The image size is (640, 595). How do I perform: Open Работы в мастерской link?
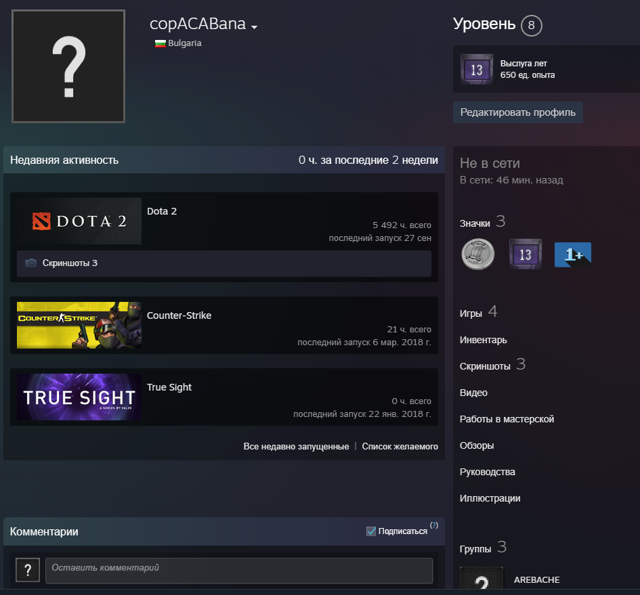click(x=507, y=419)
